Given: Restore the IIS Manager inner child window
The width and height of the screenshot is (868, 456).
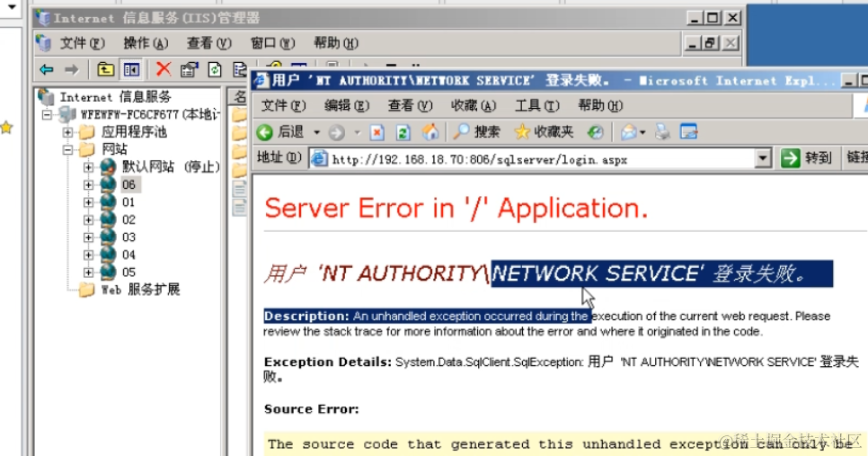Looking at the screenshot, I should click(710, 43).
